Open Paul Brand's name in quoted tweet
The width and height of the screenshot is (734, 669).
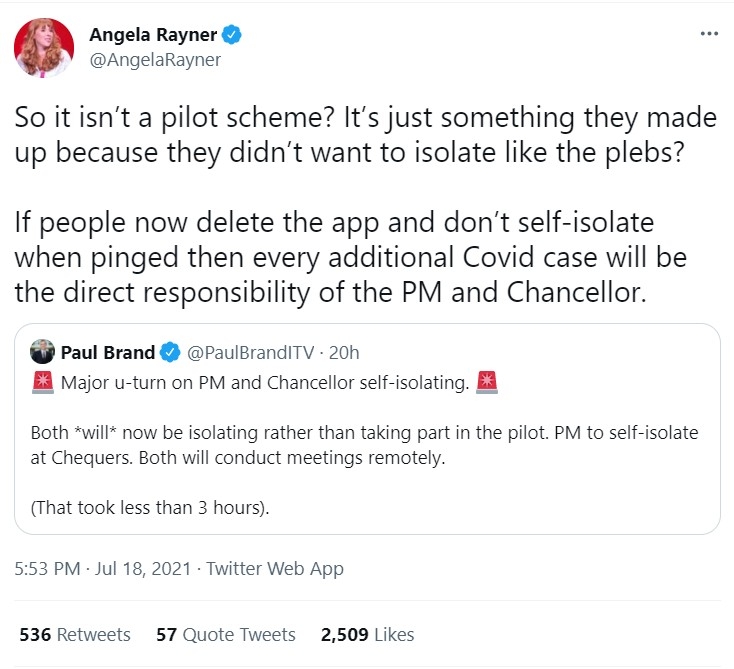coord(108,352)
